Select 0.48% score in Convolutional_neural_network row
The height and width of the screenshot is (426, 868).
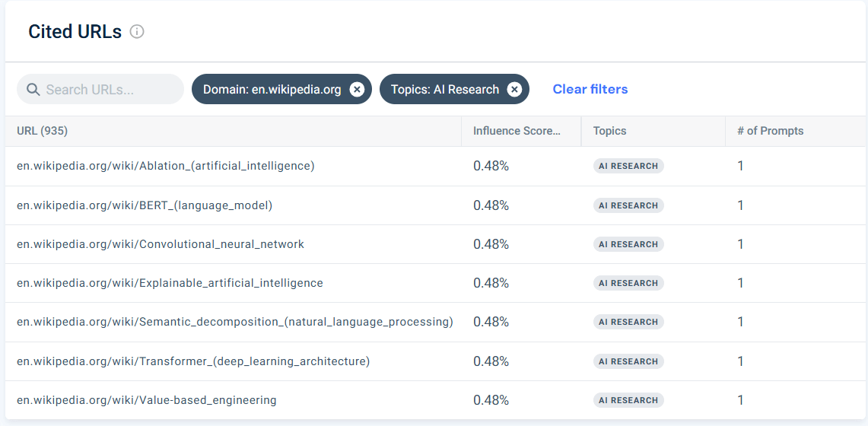[491, 244]
